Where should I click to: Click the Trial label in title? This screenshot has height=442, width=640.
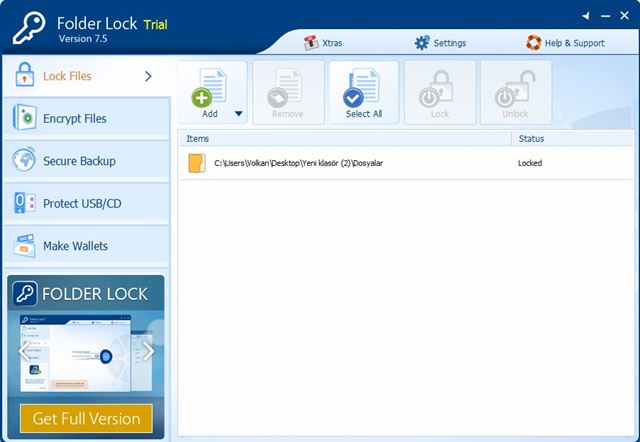coord(156,24)
